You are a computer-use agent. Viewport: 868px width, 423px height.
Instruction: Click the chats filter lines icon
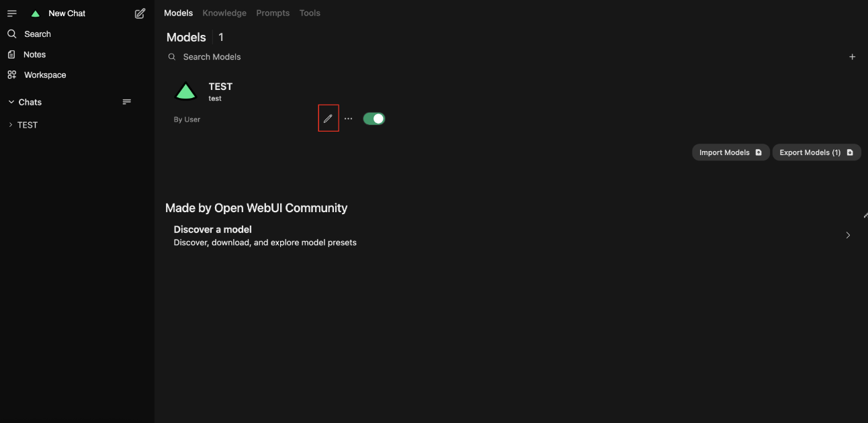(126, 102)
